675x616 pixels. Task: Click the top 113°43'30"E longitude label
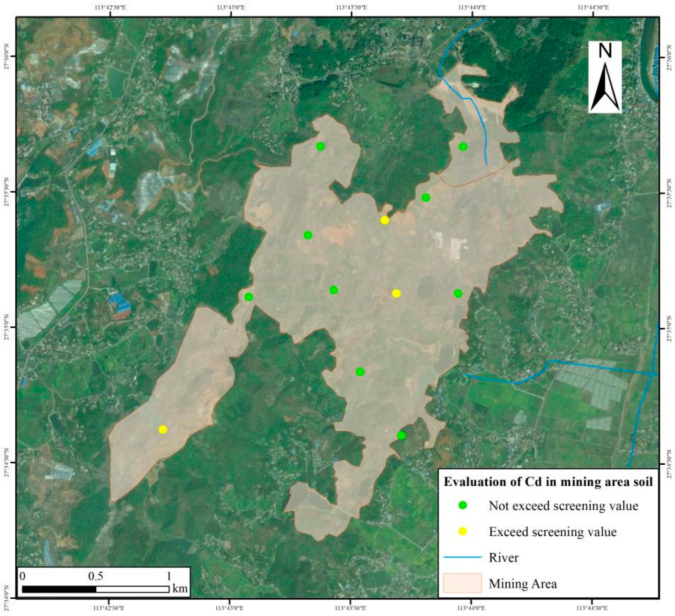(351, 8)
